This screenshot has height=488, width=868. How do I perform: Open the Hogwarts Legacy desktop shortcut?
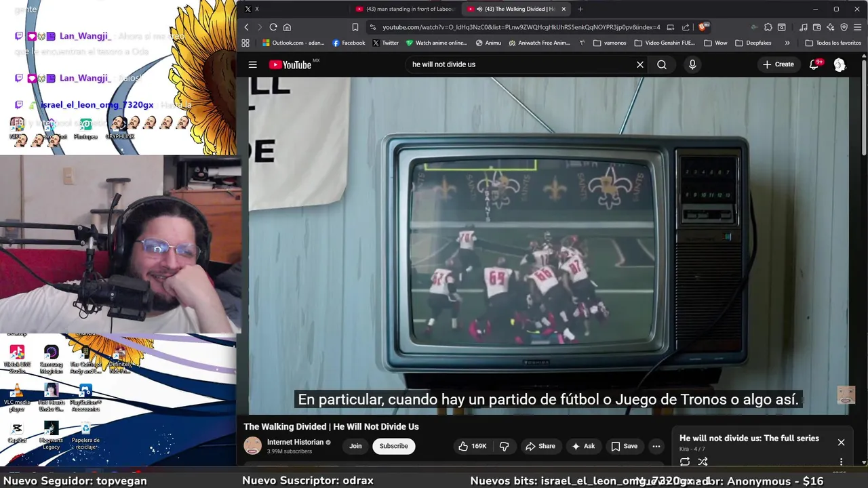coord(51,435)
